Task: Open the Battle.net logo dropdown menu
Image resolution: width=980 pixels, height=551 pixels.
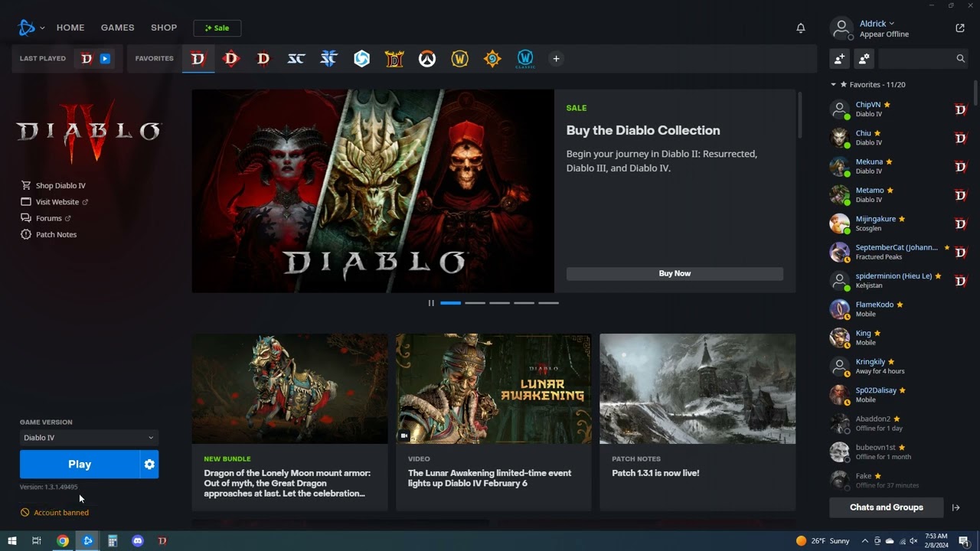Action: 31,28
